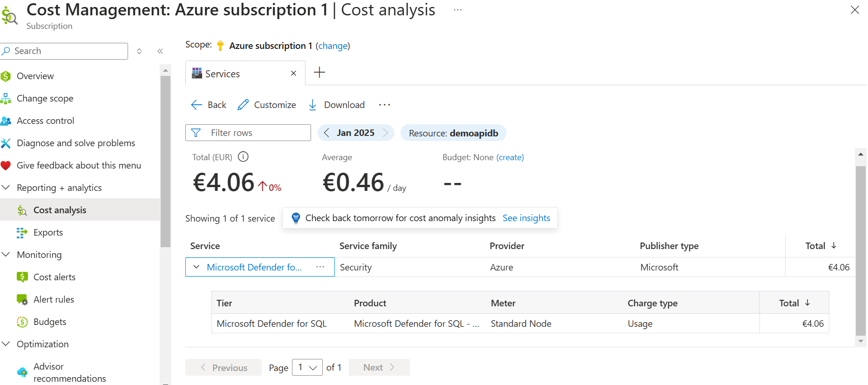Image resolution: width=868 pixels, height=385 pixels.
Task: Click the Resource: demoapidb filter pill
Action: 454,133
